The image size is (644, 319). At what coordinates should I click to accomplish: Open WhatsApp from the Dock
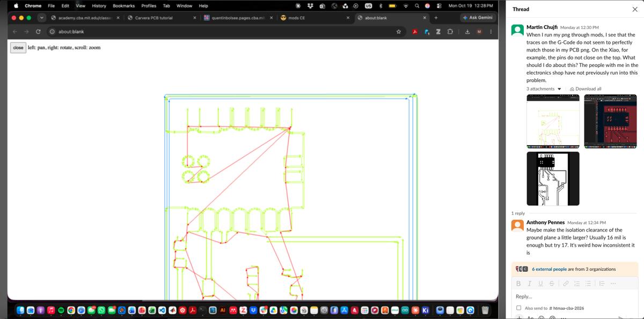point(102,310)
